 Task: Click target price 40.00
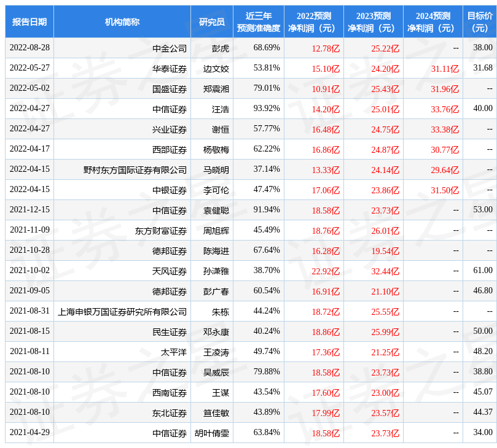tap(483, 109)
